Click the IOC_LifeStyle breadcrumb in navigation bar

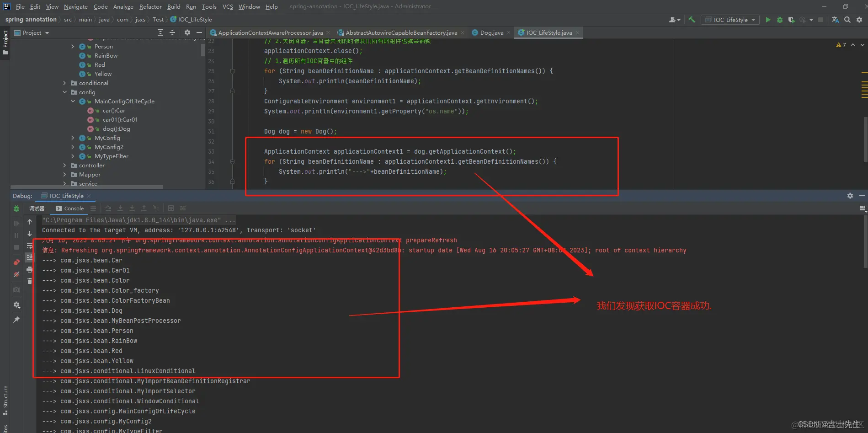[x=192, y=20]
